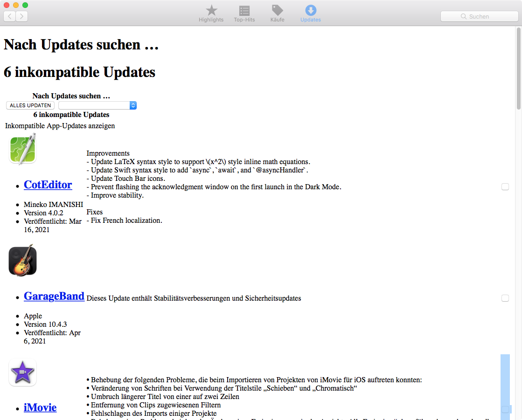The image size is (522, 420).
Task: Click the 'Nach Updates suchen …' large heading
Action: (81, 45)
